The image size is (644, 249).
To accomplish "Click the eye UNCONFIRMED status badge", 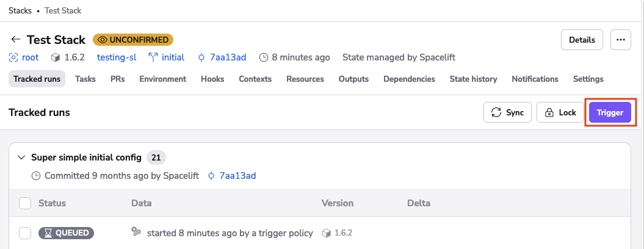I will pos(133,40).
